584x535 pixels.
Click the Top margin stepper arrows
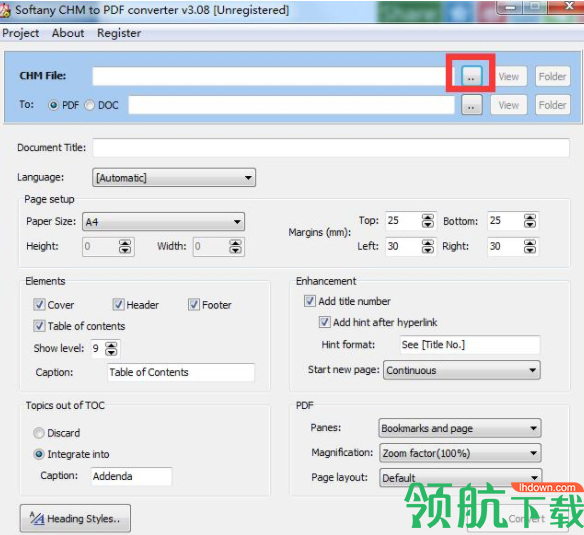(428, 221)
